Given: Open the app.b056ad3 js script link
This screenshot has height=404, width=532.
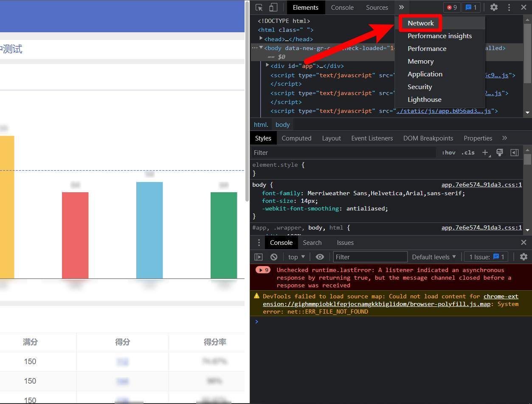Looking at the screenshot, I should (444, 111).
